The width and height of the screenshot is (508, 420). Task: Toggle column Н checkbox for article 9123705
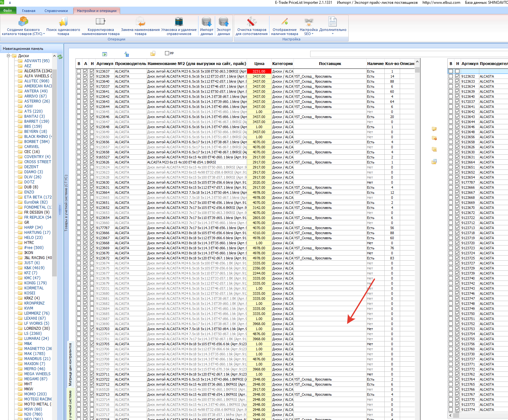92,344
